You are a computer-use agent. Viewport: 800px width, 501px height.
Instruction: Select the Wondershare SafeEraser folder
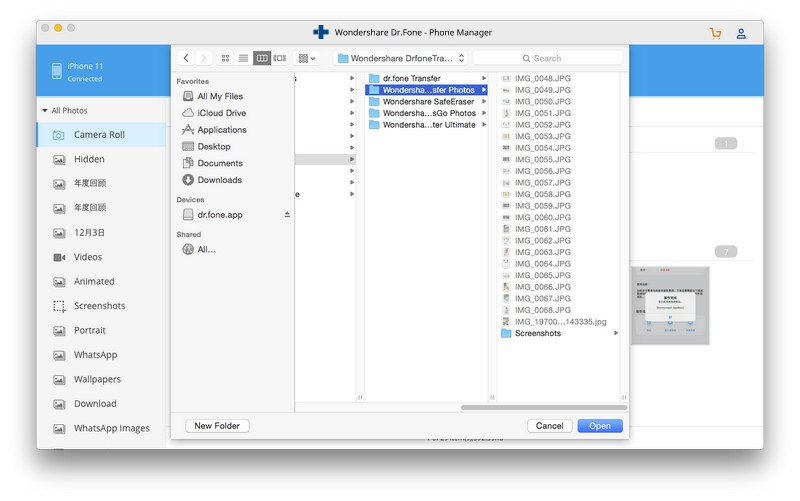(427, 102)
